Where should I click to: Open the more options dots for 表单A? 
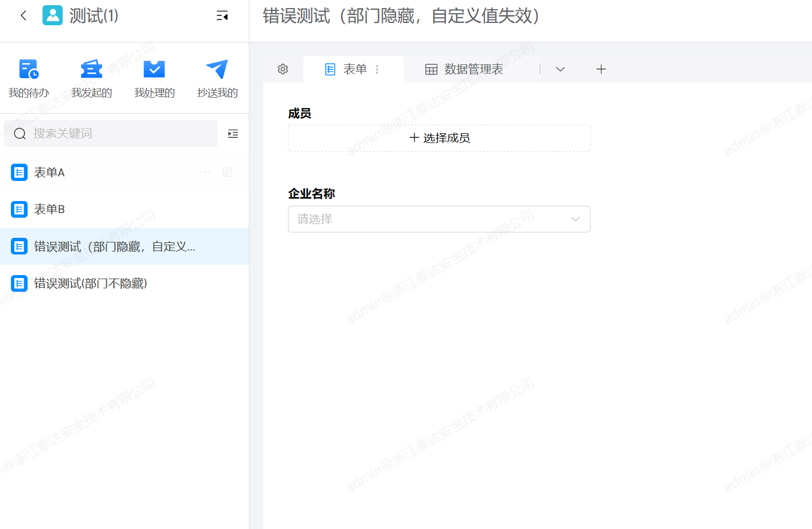pyautogui.click(x=205, y=172)
